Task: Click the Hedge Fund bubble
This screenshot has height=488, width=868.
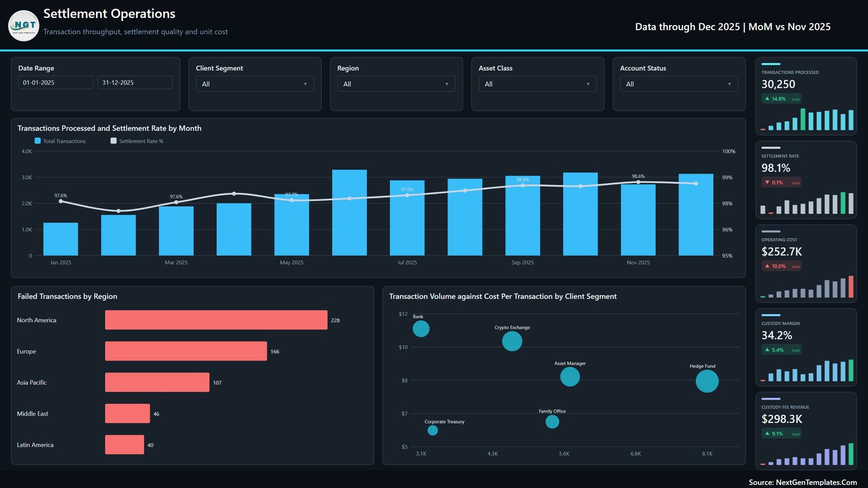Action: 707,381
